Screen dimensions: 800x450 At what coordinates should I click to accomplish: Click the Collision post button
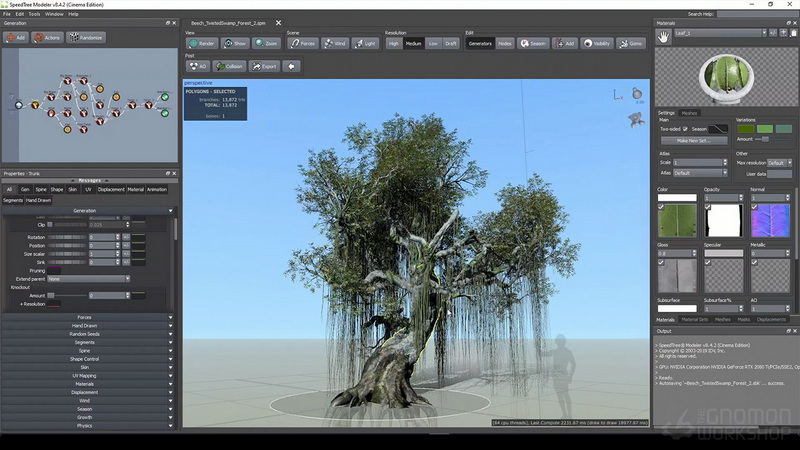(x=229, y=66)
